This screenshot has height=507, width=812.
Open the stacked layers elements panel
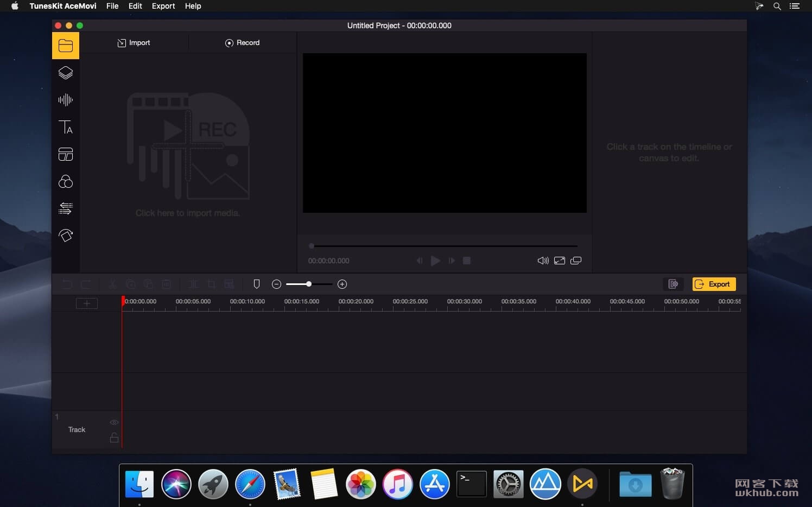[66, 73]
